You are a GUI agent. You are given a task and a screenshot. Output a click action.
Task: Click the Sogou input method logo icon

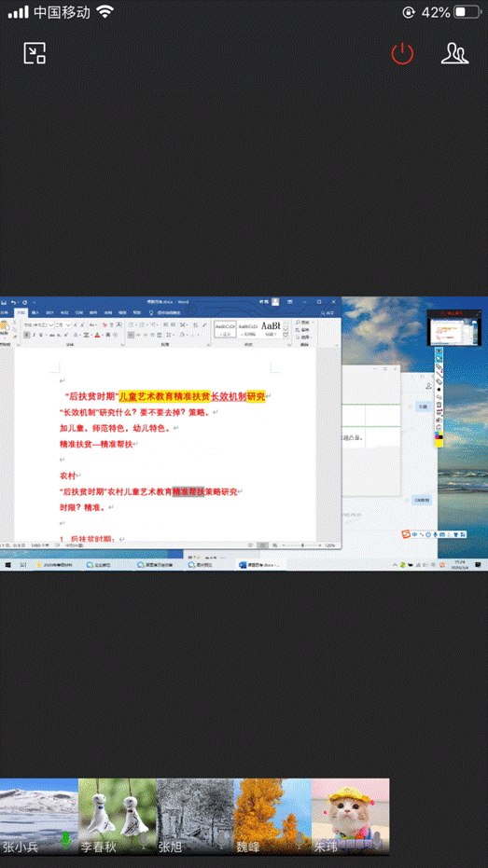[407, 534]
